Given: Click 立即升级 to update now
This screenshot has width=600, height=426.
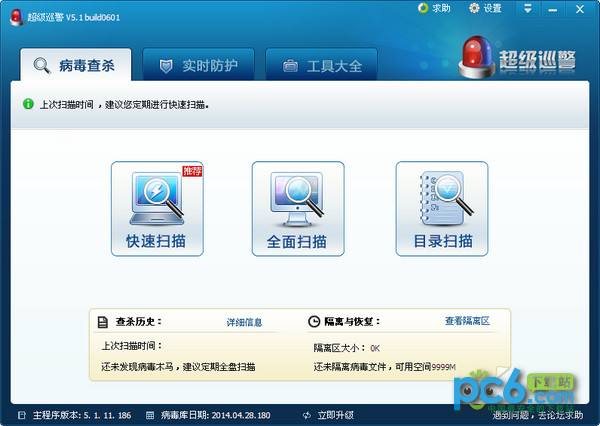Looking at the screenshot, I should [x=336, y=415].
